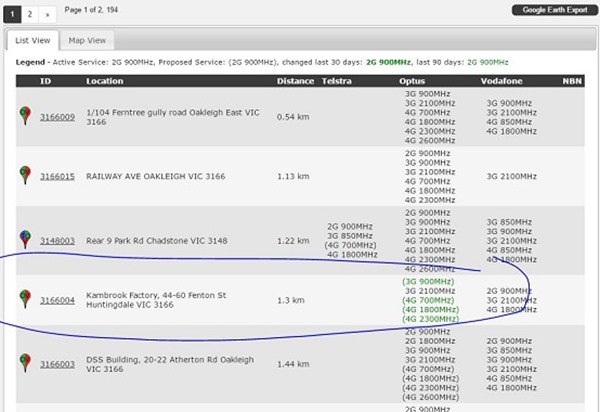Viewport: 600px width, 412px height.
Task: Open site ID link 3166004
Action: [57, 300]
